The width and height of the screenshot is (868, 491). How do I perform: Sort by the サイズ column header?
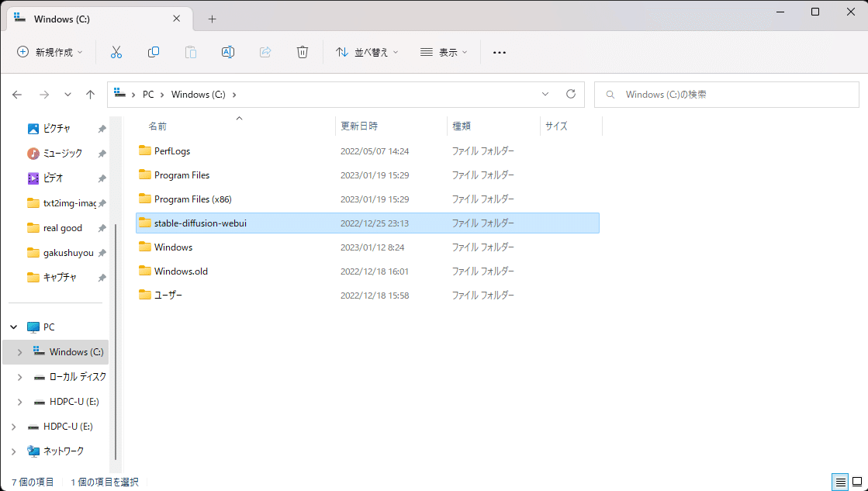click(556, 126)
